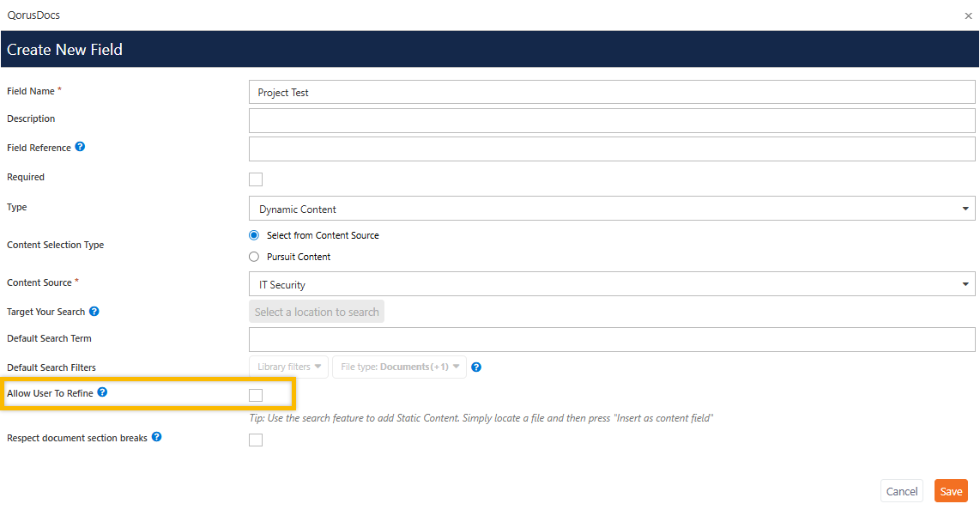Enable the Required checkbox
This screenshot has width=980, height=516.
click(x=256, y=179)
